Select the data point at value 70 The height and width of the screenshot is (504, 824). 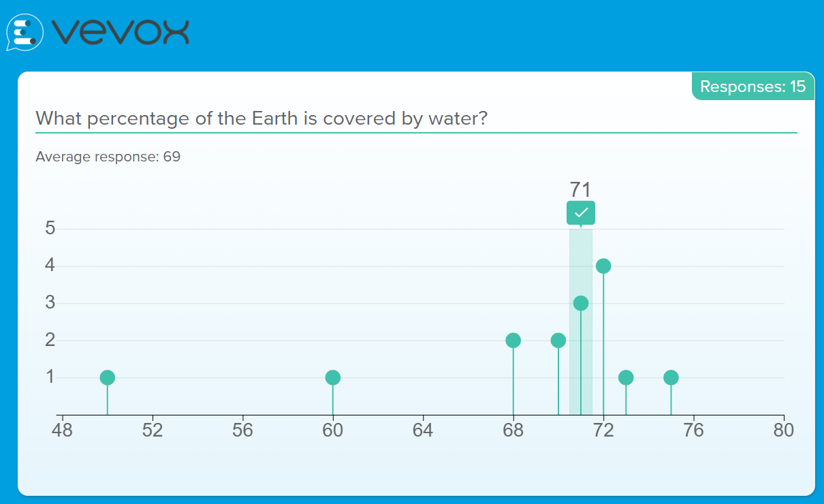click(x=558, y=341)
